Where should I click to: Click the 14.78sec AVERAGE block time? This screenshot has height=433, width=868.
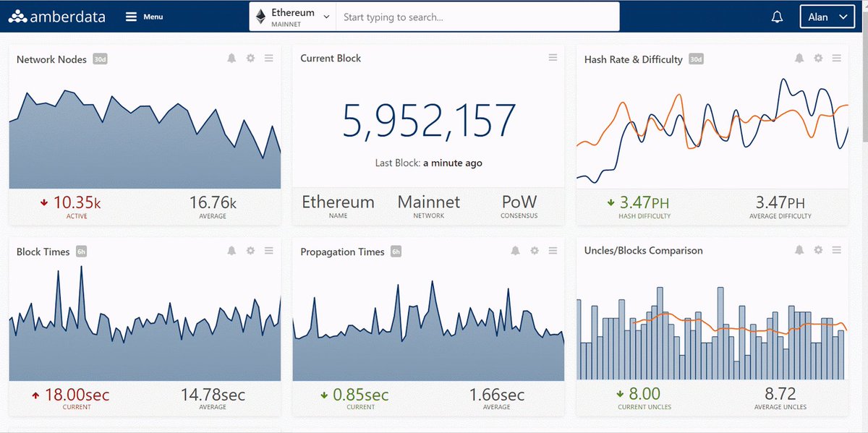(x=213, y=395)
